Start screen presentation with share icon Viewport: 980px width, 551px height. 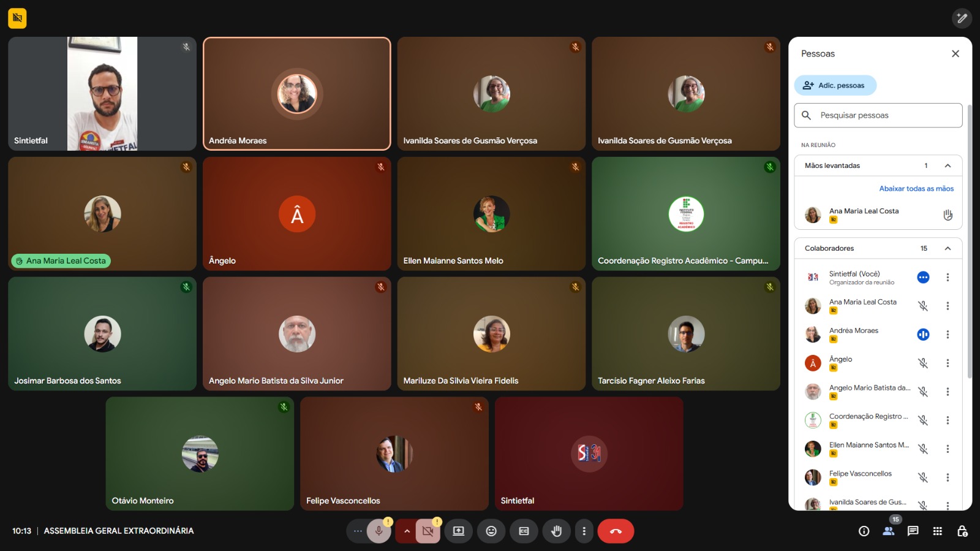click(458, 531)
